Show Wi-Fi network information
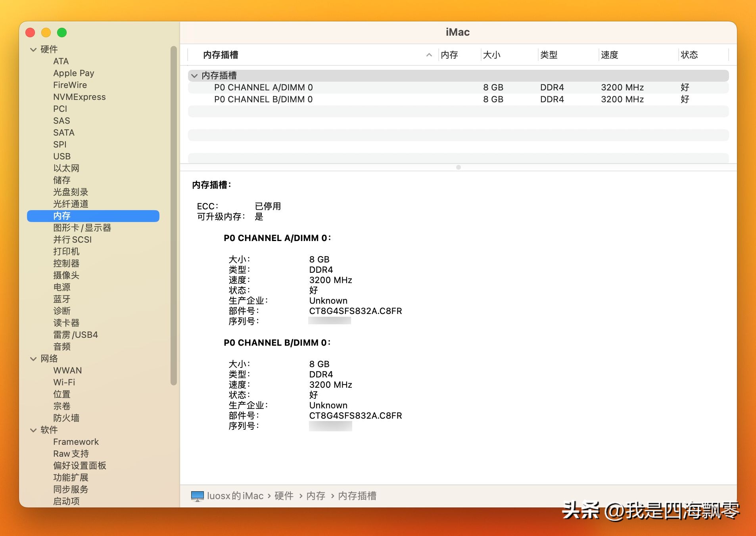 click(x=65, y=382)
